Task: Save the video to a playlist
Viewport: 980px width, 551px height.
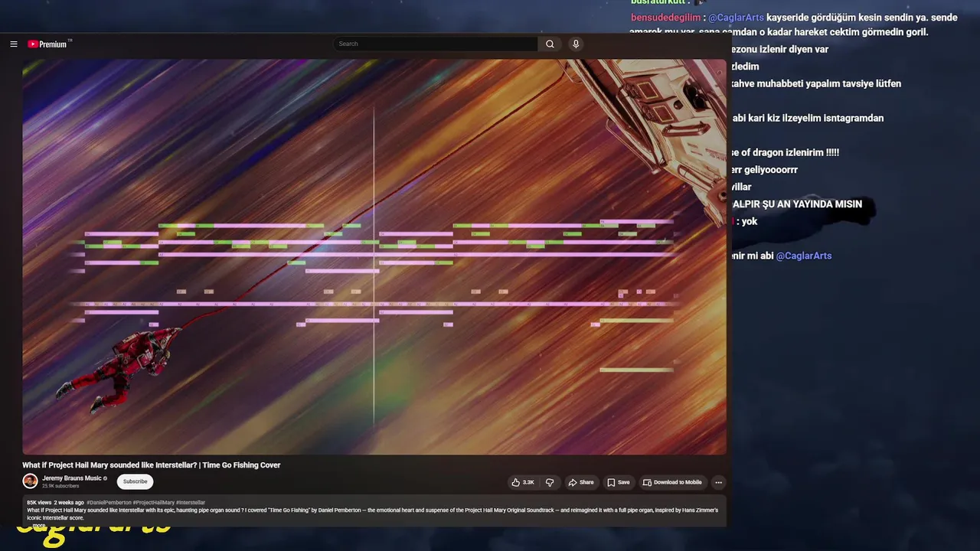Action: [x=619, y=482]
